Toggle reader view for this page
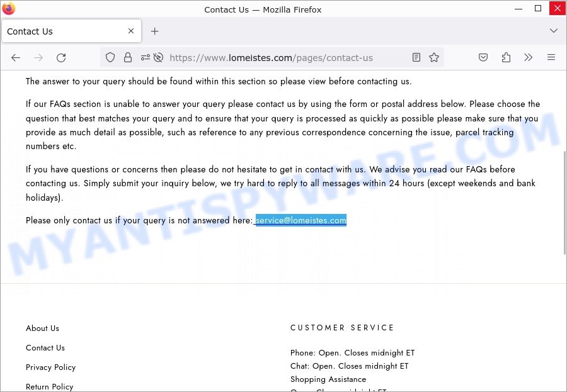The image size is (567, 392). coord(416,57)
